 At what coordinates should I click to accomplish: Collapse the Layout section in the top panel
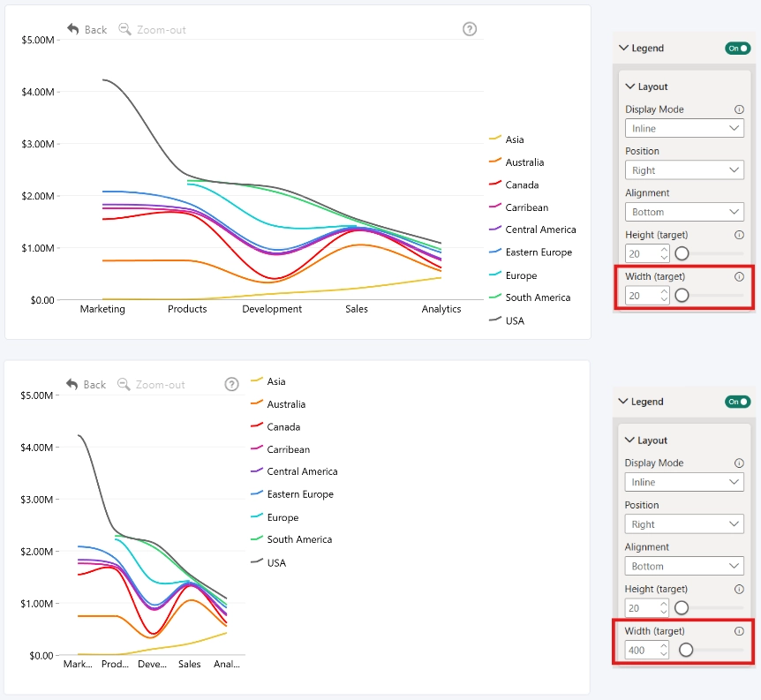click(x=630, y=87)
